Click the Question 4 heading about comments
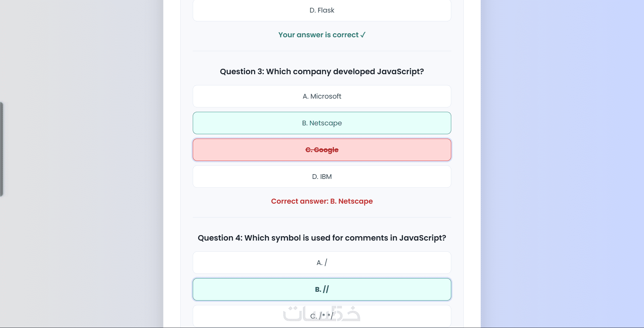The image size is (644, 328). (322, 238)
